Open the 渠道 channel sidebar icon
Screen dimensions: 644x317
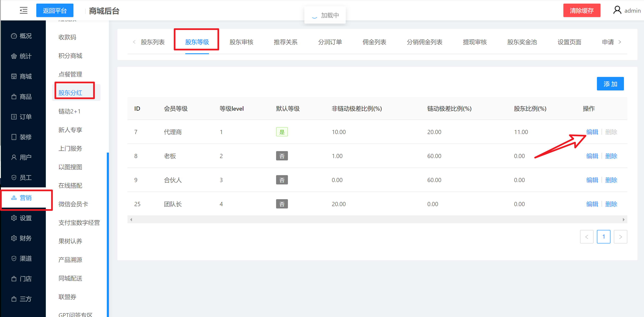pos(14,258)
